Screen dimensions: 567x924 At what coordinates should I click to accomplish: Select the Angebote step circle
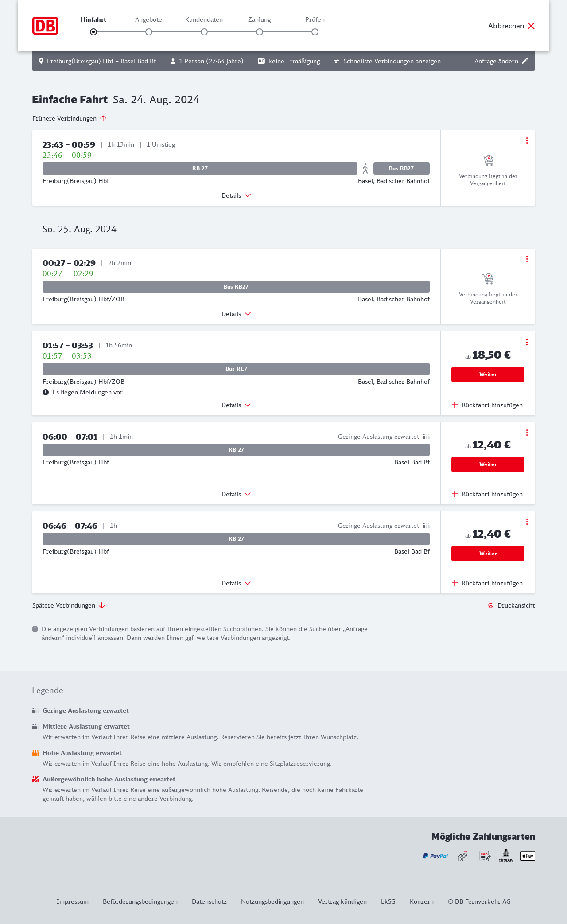[x=149, y=32]
